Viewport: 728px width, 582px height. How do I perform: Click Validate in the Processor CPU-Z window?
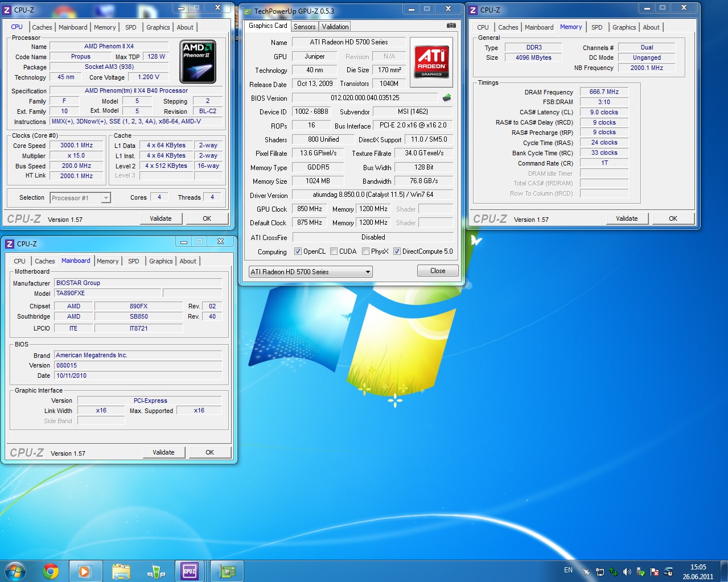[x=161, y=218]
